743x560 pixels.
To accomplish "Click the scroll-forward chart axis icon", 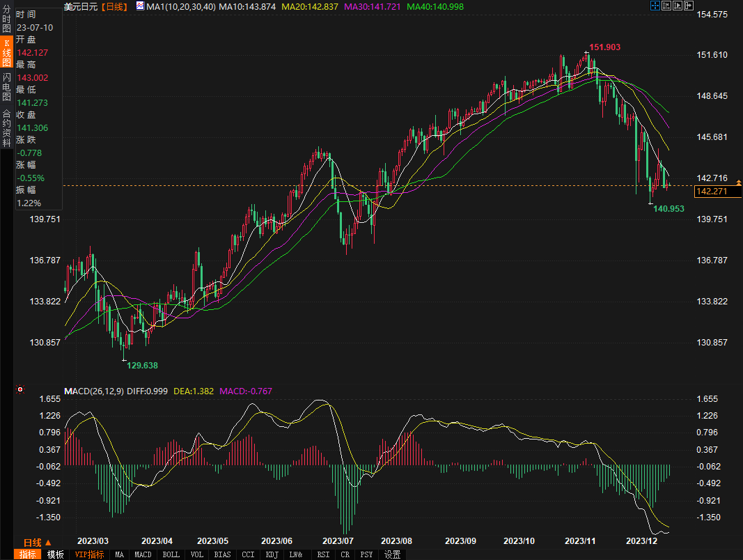I will (x=678, y=6).
